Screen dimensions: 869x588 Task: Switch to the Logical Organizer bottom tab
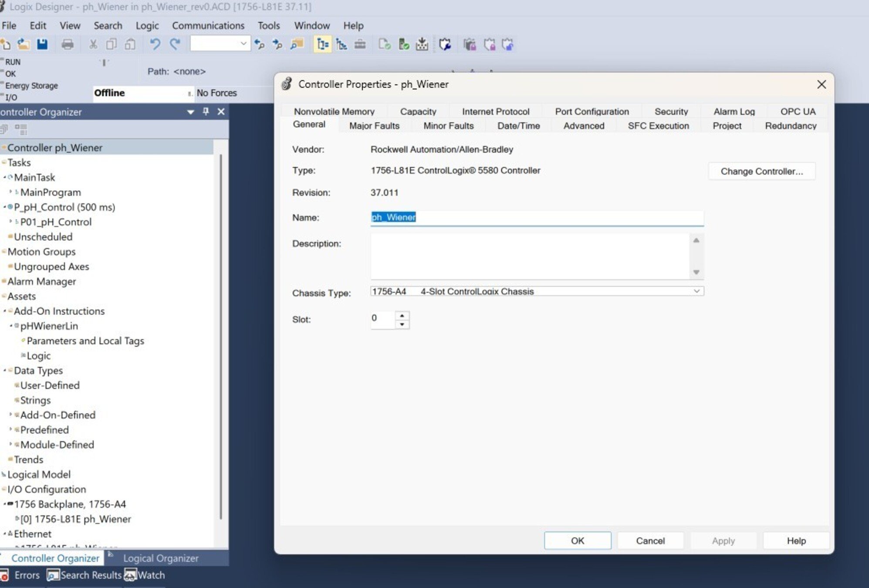(x=160, y=558)
